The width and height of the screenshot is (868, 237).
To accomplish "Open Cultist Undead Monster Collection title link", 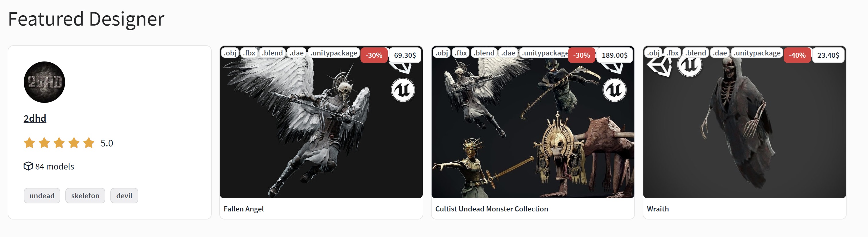I will 491,209.
